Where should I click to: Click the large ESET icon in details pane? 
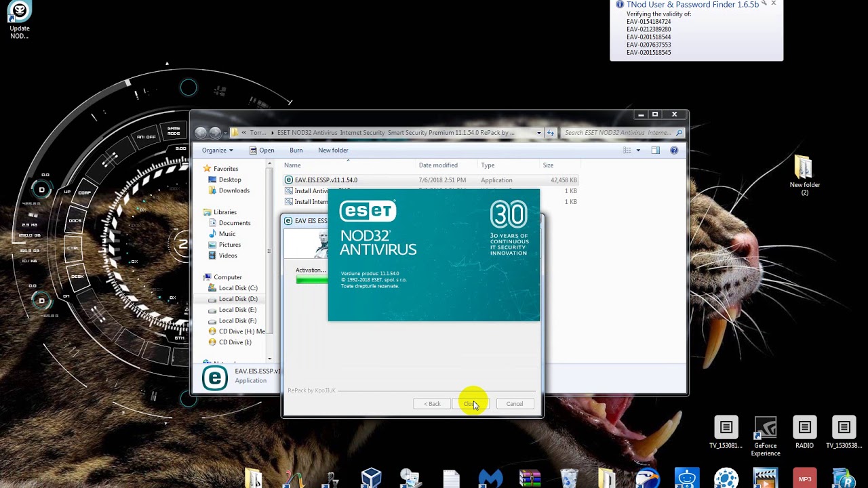tap(215, 378)
